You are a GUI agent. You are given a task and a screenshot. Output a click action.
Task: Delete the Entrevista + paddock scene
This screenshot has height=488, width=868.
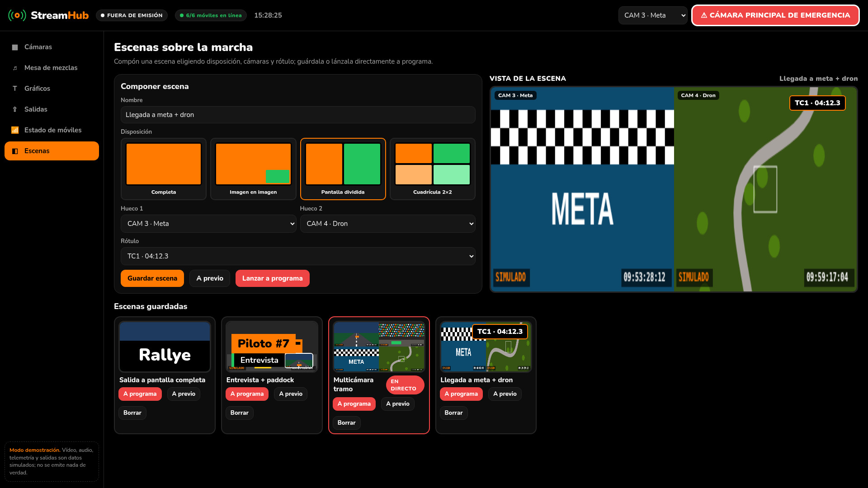[240, 413]
